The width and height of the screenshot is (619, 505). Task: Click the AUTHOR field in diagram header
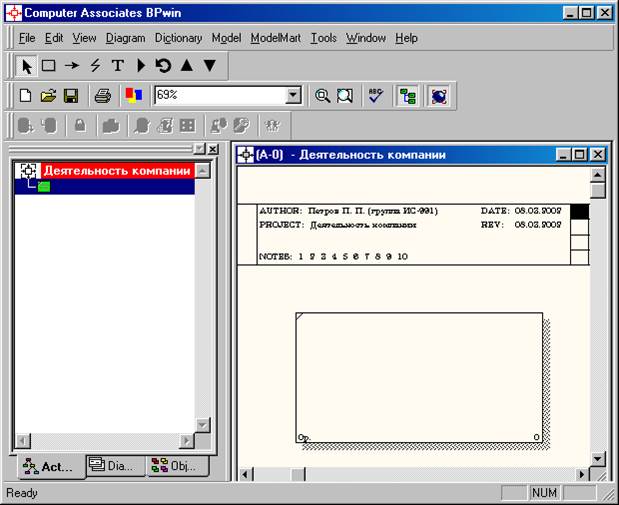tap(349, 211)
